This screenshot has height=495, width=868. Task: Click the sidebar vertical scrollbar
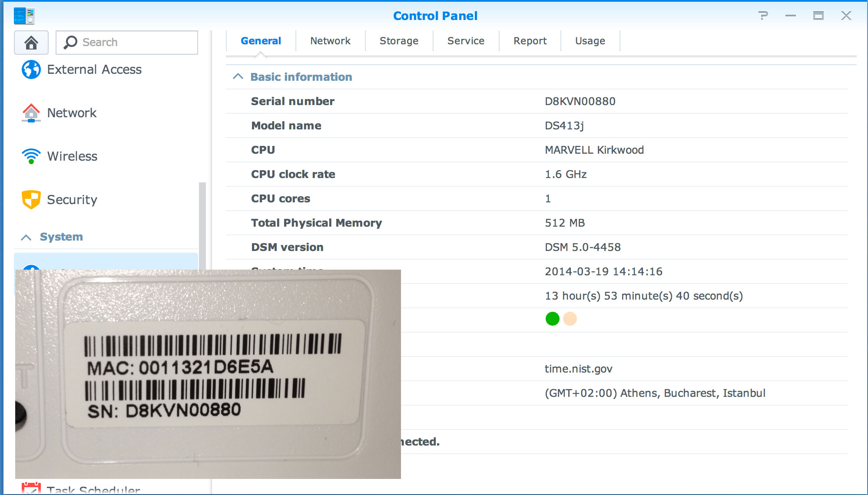pyautogui.click(x=202, y=226)
